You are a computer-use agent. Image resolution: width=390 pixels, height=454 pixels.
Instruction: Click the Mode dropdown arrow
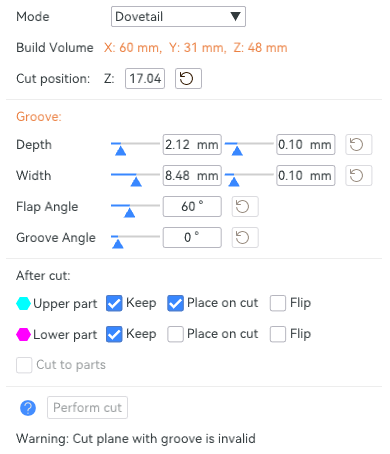(235, 16)
